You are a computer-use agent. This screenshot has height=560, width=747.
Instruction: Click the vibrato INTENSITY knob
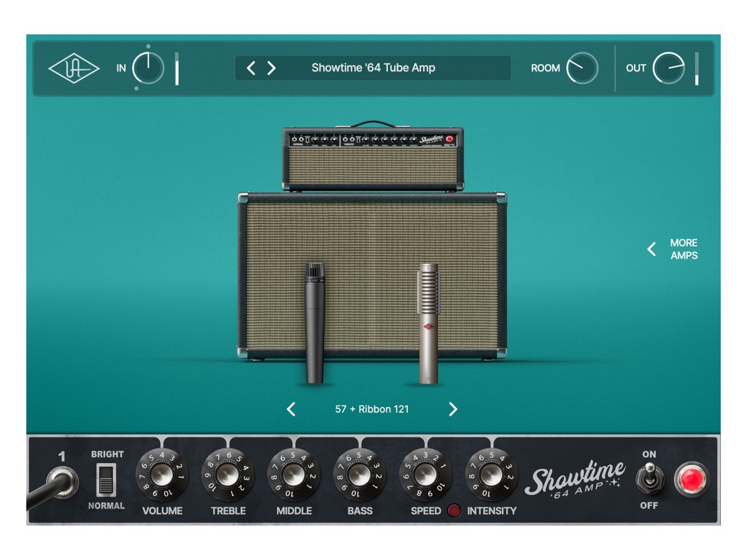[x=491, y=475]
